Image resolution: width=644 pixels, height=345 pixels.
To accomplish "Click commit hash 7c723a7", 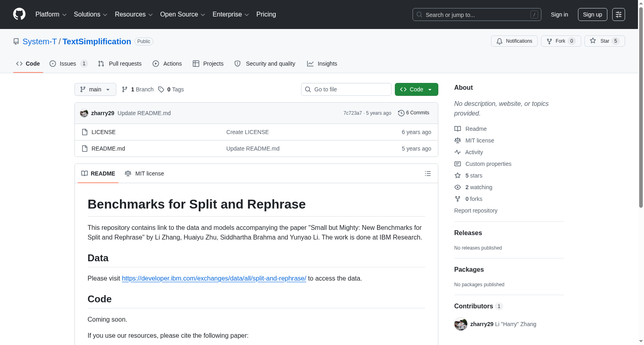I will [x=353, y=113].
